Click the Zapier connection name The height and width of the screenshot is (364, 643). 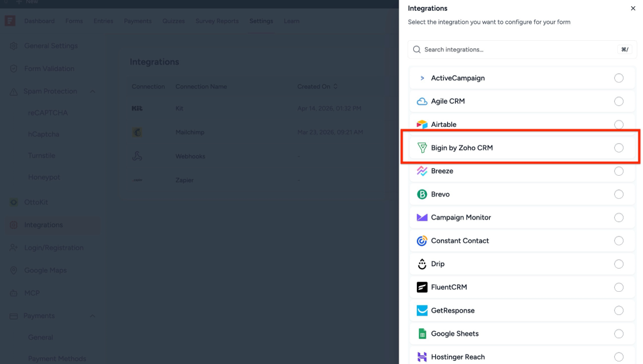[185, 180]
